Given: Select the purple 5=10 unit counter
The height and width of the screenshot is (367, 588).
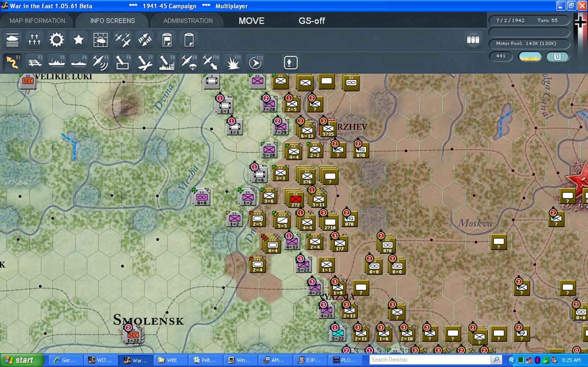Looking at the screenshot, I should click(269, 150).
